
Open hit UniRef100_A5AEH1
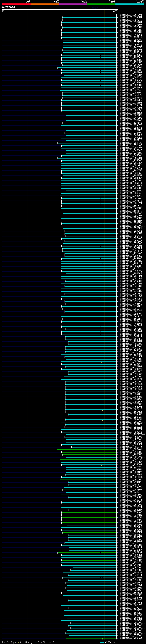pyautogui.click(x=131, y=85)
